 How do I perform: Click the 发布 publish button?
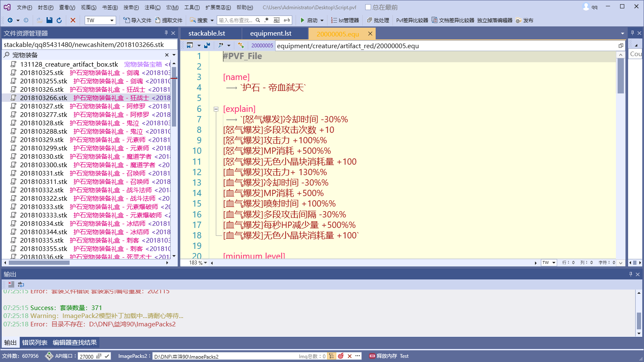tap(527, 20)
